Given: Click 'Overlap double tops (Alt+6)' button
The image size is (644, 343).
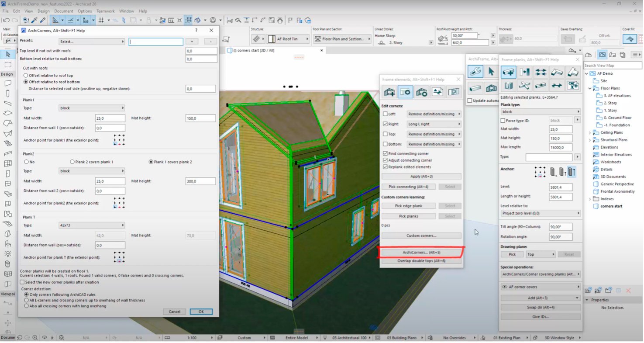Looking at the screenshot, I should [421, 261].
